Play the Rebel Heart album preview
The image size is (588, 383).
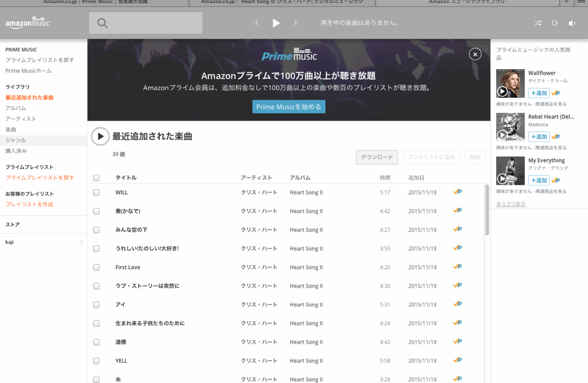[x=502, y=135]
